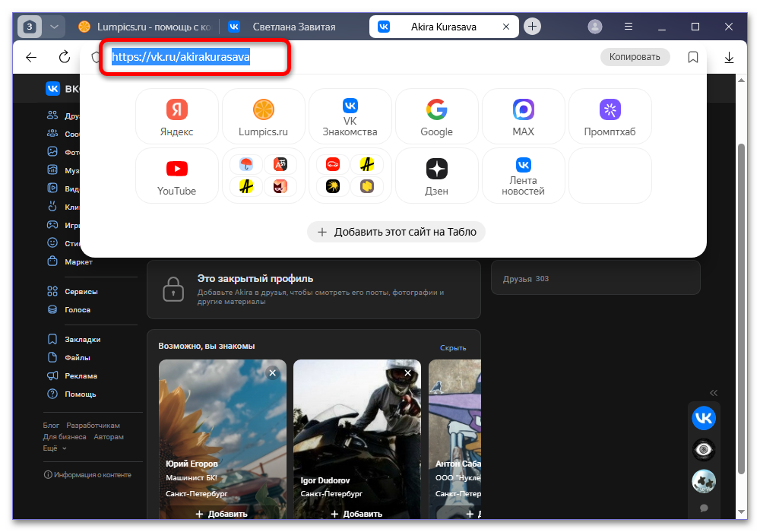Dismiss the Igor Dudorov suggestion card
Image resolution: width=760 pixels, height=532 pixels.
(x=407, y=372)
